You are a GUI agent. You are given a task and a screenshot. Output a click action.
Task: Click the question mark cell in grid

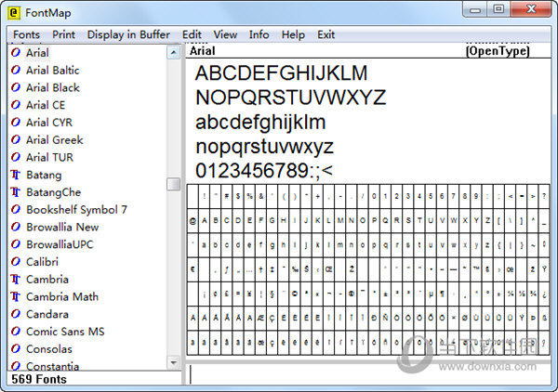(544, 196)
